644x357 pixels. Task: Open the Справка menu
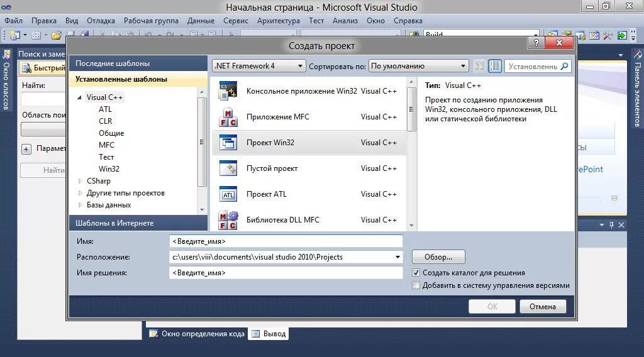[408, 21]
